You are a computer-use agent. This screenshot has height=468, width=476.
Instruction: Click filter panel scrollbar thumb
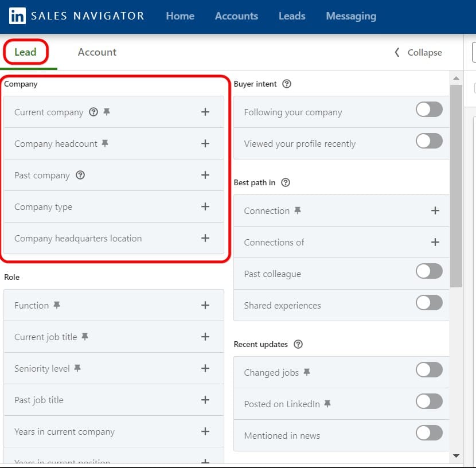coord(456,186)
